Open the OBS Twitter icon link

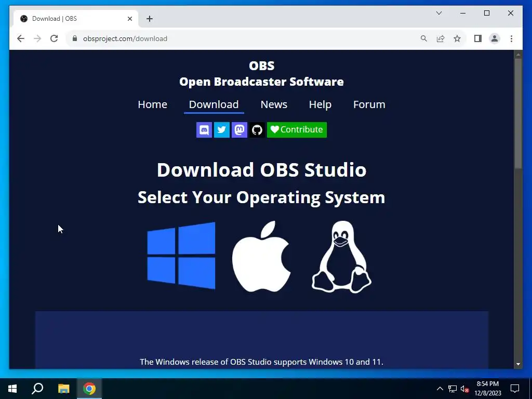point(222,130)
